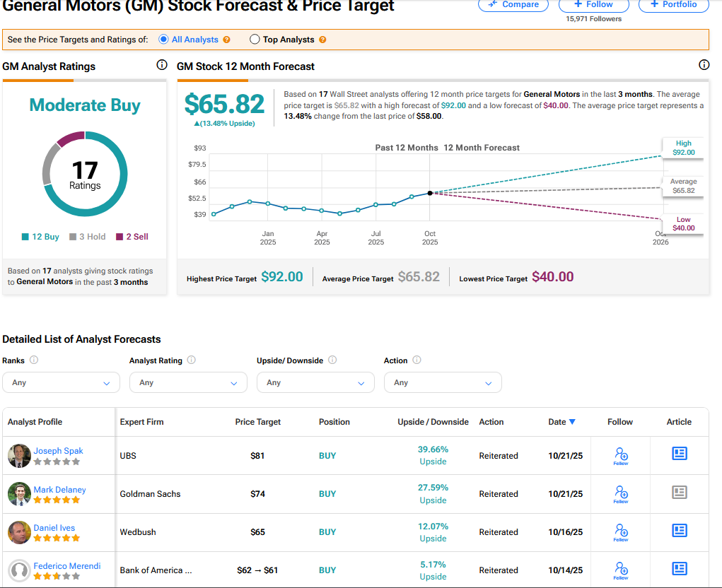Image resolution: width=722 pixels, height=588 pixels.
Task: Open the Ranks filter dropdown
Action: [x=62, y=382]
